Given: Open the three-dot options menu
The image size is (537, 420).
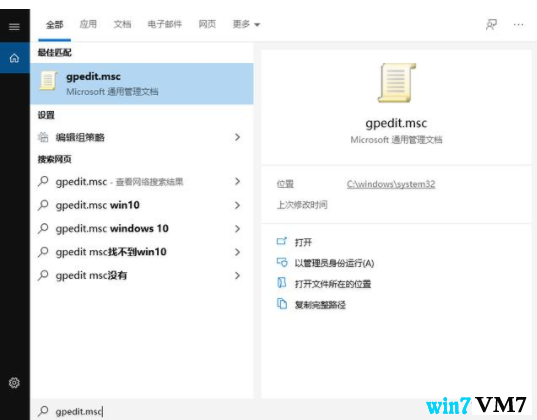Looking at the screenshot, I should point(519,24).
